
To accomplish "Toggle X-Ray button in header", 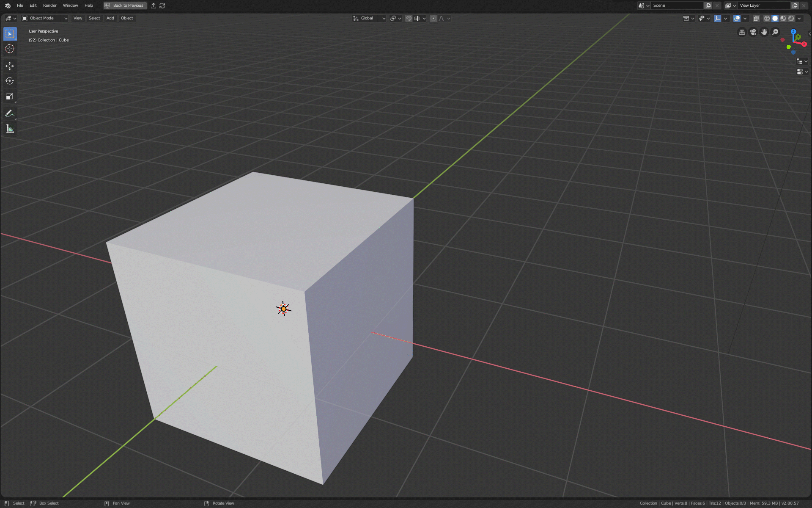I will click(756, 18).
